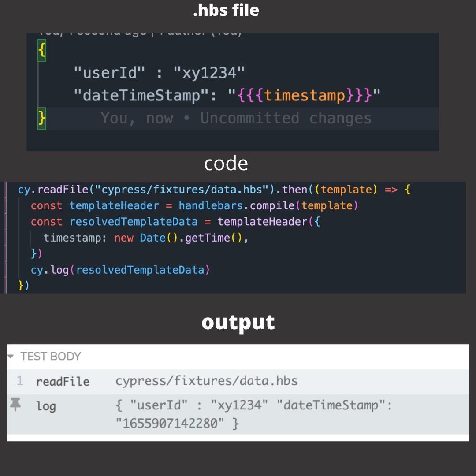Click the step number 1 beside readFile
Image resolution: width=476 pixels, height=476 pixels.
pyautogui.click(x=20, y=381)
